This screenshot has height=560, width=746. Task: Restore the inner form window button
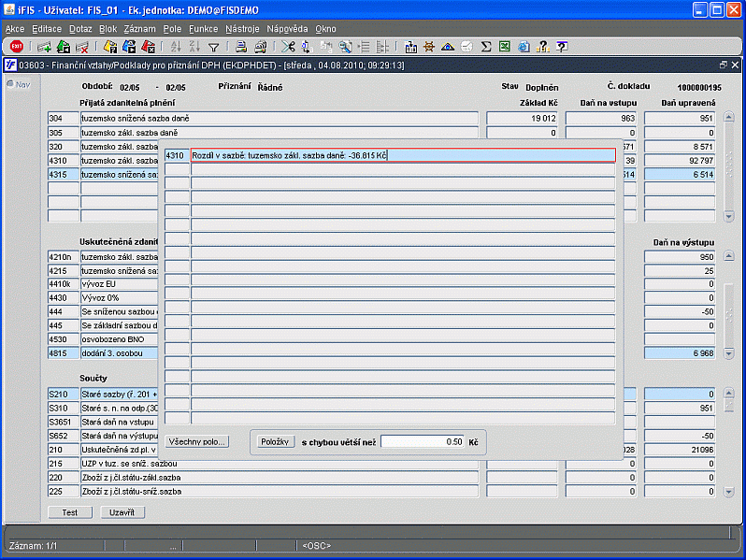click(724, 65)
